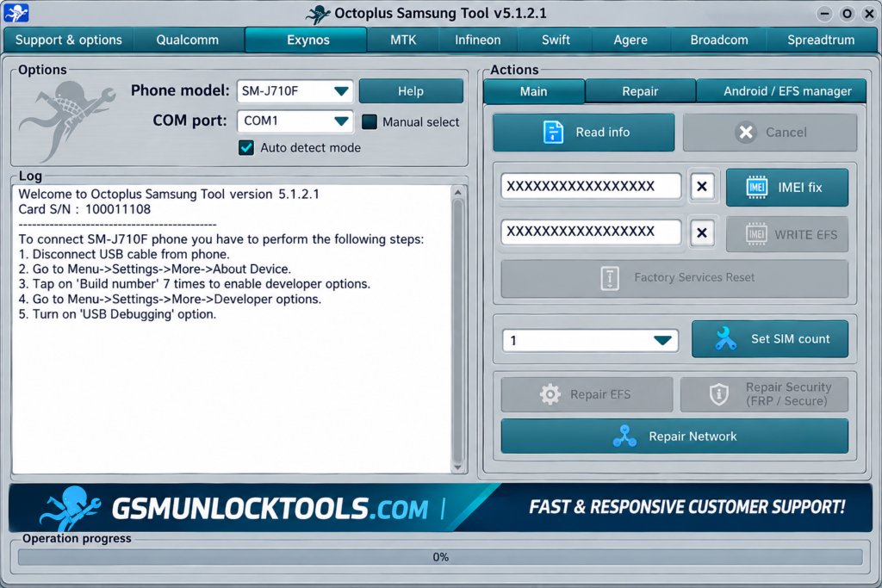The height and width of the screenshot is (588, 882).
Task: Switch to the Agere tab
Action: (630, 40)
